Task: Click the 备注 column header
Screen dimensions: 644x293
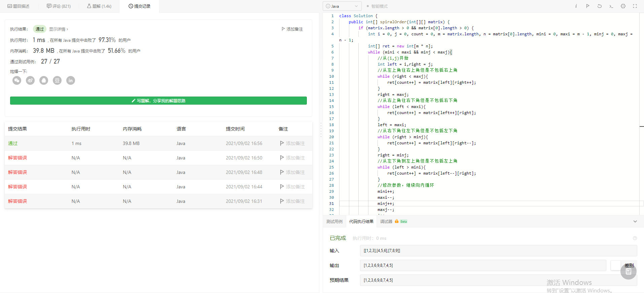Action: pyautogui.click(x=283, y=129)
